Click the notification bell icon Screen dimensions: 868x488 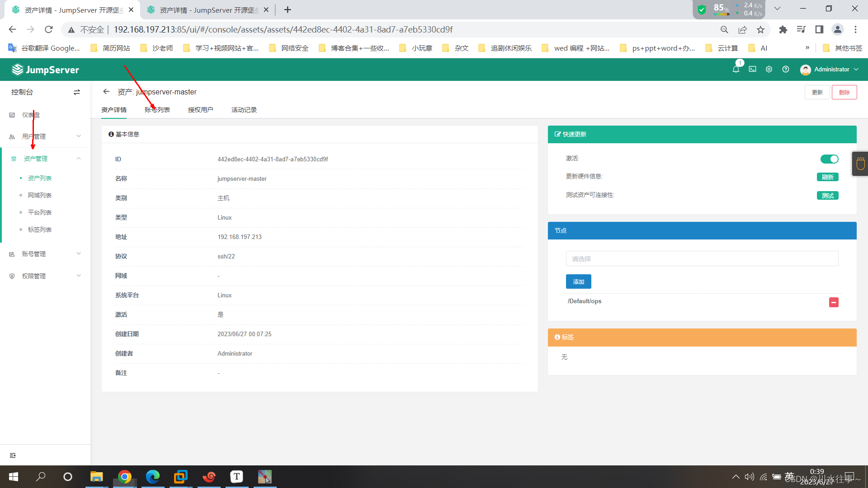(x=736, y=69)
